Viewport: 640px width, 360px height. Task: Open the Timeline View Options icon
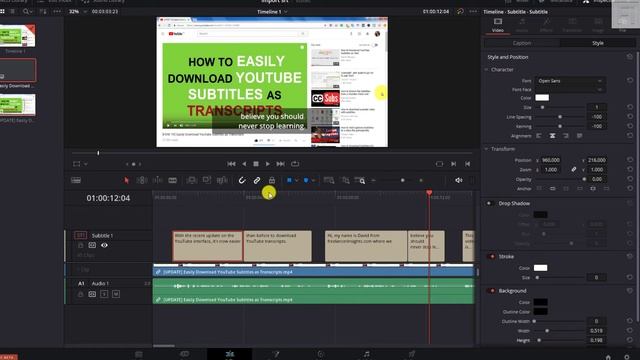[x=76, y=180]
